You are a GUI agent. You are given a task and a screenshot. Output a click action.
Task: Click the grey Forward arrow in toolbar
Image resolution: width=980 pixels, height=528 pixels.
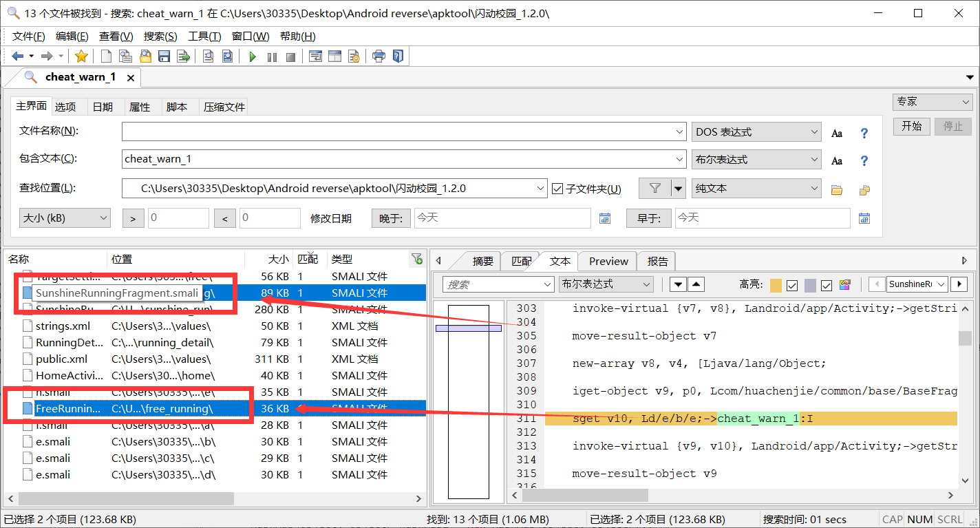(x=47, y=56)
